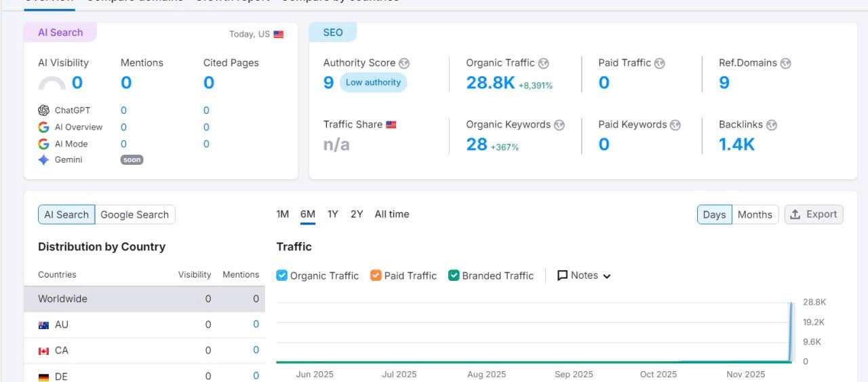
Task: Click the +8,391% traffic change text
Action: click(536, 85)
